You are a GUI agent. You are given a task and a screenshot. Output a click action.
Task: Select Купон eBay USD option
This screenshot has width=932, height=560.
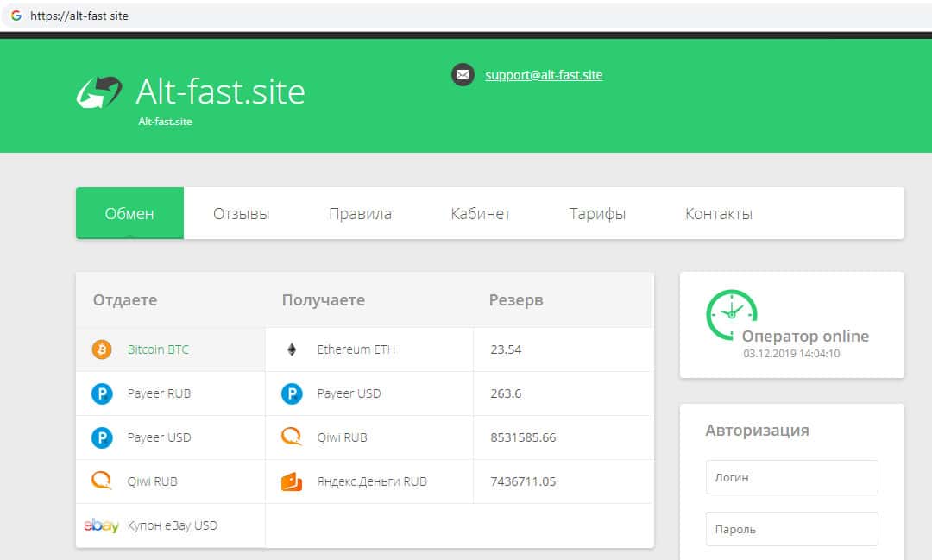tap(173, 525)
